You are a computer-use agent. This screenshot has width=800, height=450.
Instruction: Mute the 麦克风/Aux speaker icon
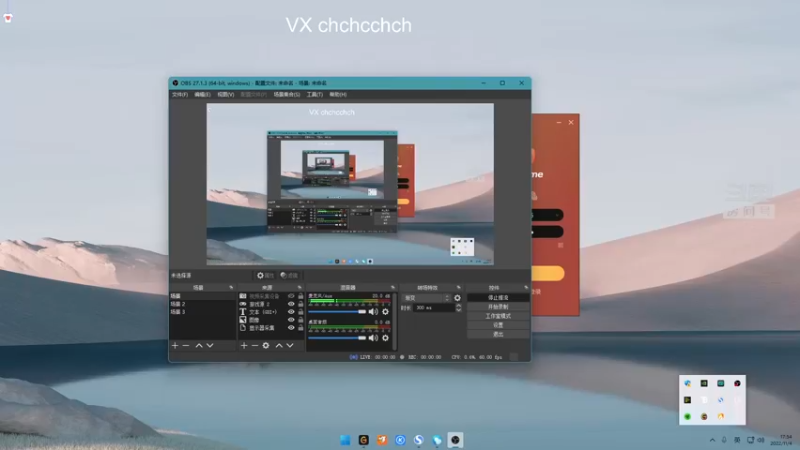point(373,311)
